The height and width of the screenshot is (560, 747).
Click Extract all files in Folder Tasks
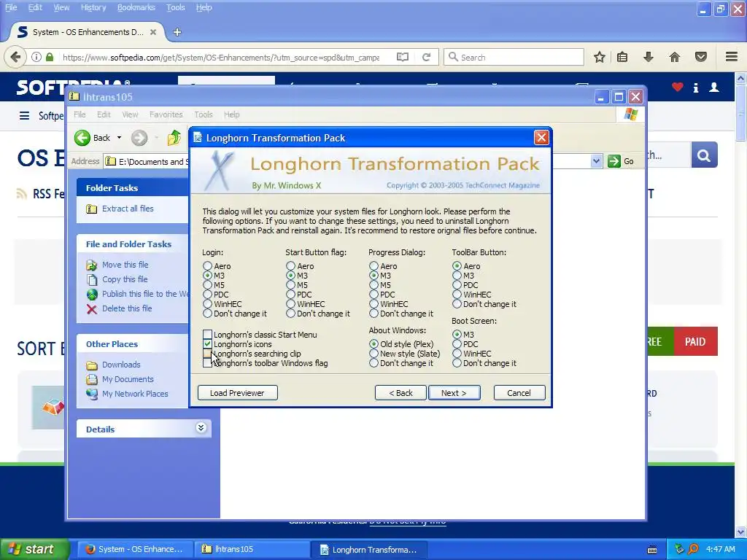[x=128, y=209]
